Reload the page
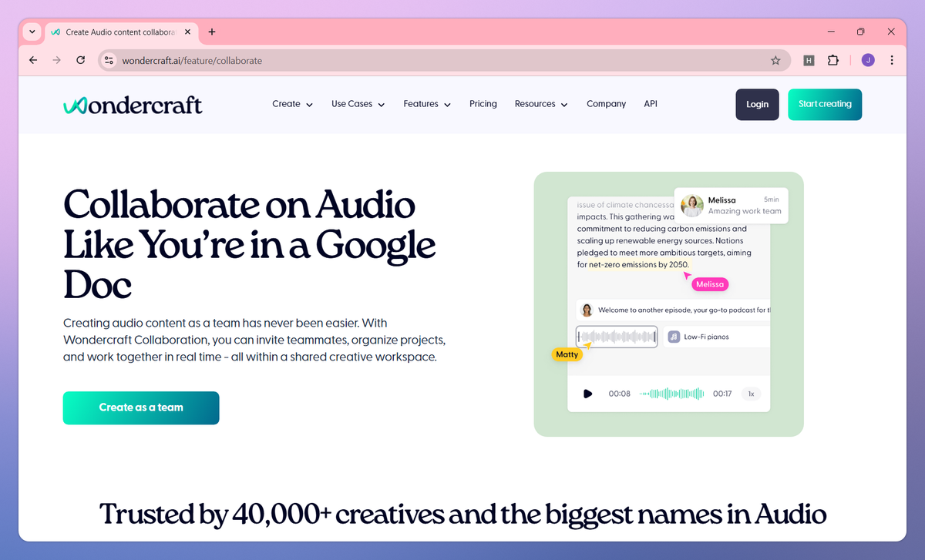 tap(80, 60)
